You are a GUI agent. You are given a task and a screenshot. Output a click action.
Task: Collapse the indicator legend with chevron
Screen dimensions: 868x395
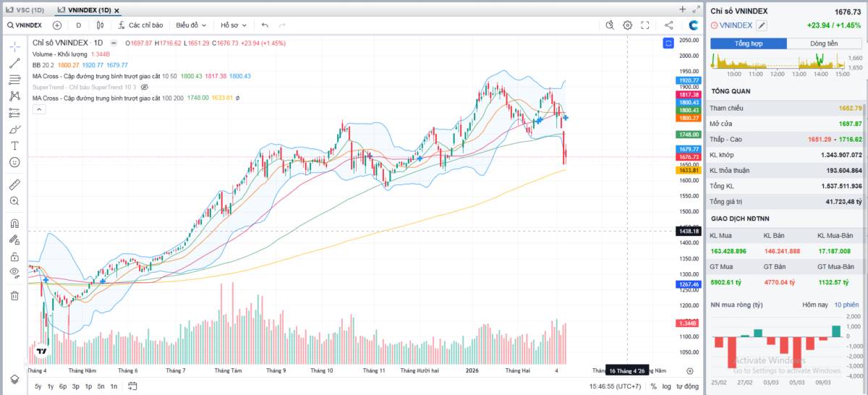tap(39, 109)
